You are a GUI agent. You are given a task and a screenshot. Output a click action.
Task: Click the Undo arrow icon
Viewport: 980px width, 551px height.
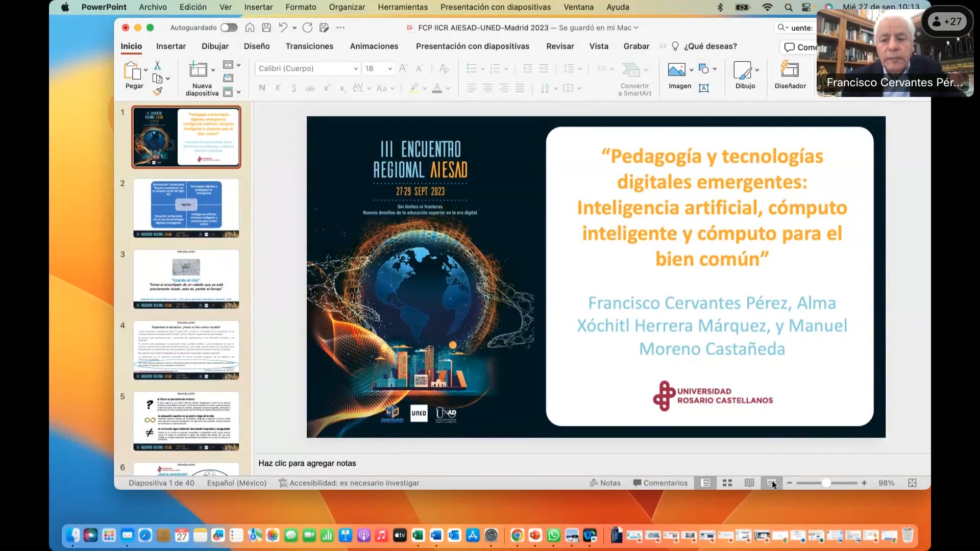283,28
